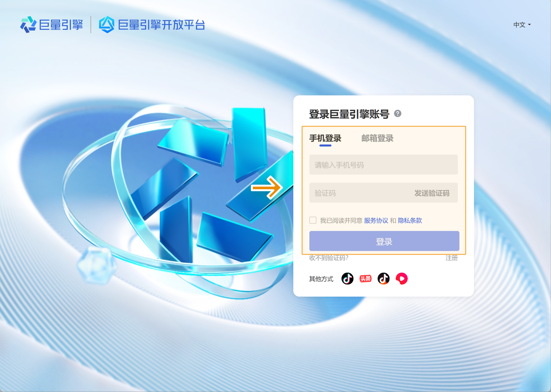Check the agreement checkbox for 服务协议
This screenshot has width=551, height=392.
[313, 220]
